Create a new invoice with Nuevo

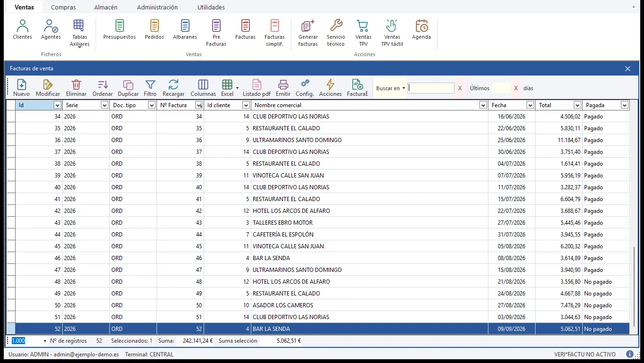tap(21, 88)
